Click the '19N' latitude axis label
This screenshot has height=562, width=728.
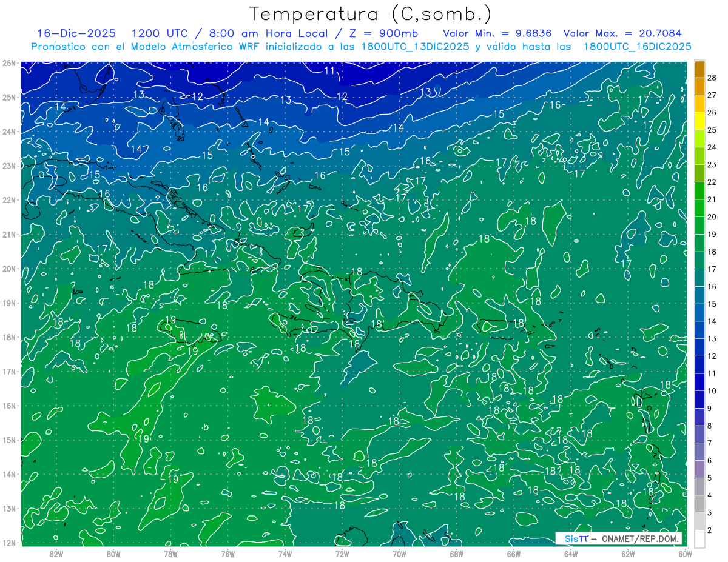coord(8,303)
